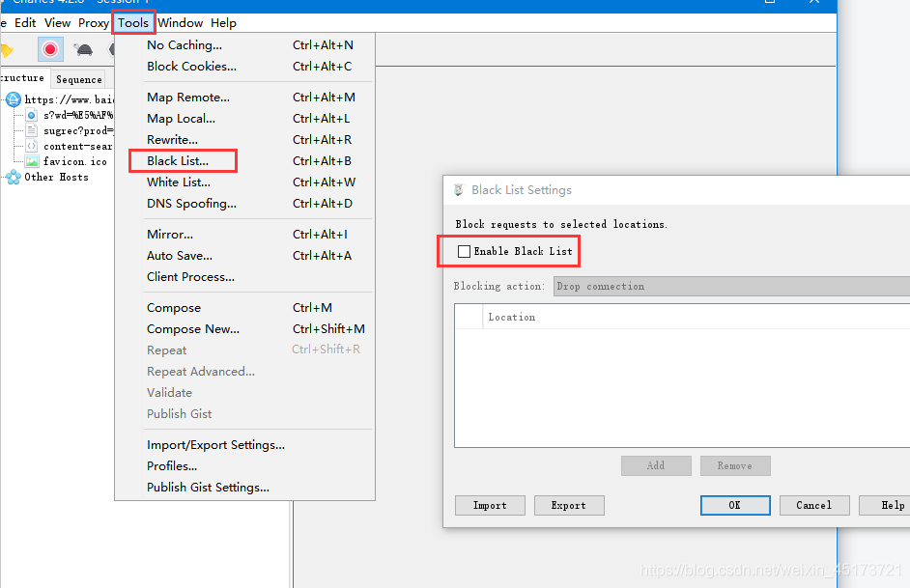Click the Black List Settings title text
This screenshot has width=910, height=588.
(521, 189)
